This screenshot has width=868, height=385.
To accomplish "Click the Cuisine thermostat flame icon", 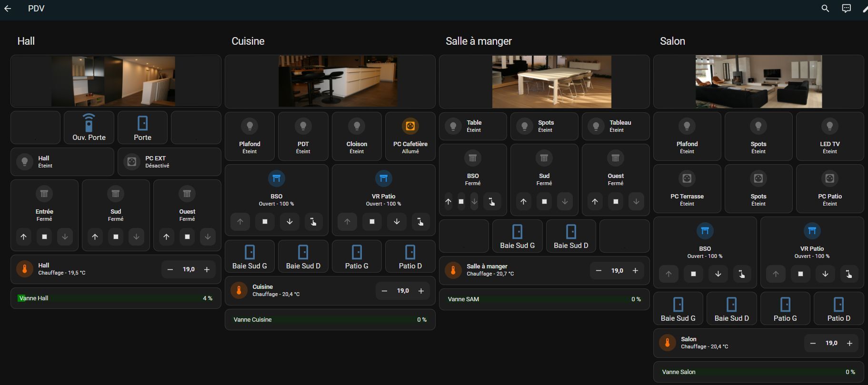I will [239, 290].
